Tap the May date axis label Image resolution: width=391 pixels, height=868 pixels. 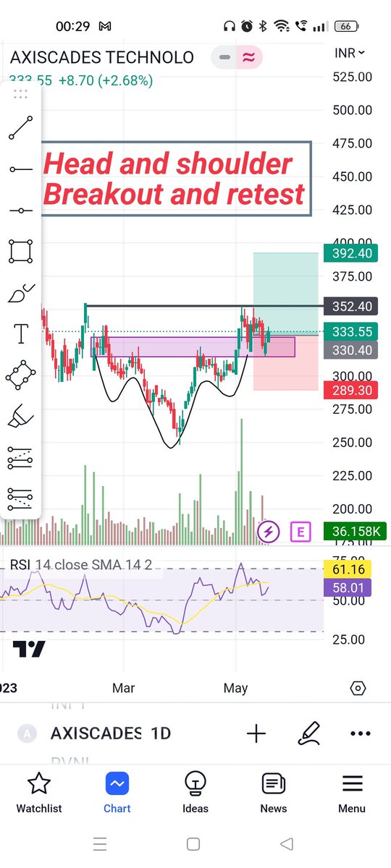[x=236, y=688]
